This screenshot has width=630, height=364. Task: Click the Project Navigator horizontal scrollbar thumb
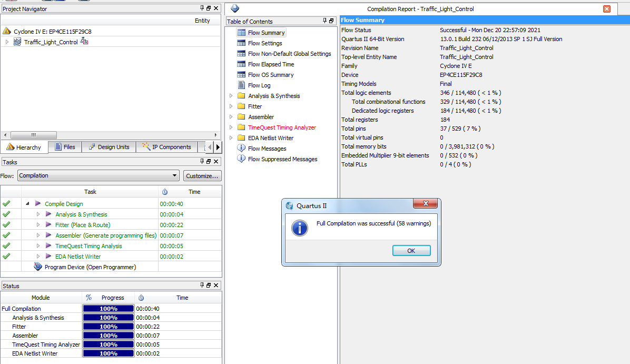(33, 135)
